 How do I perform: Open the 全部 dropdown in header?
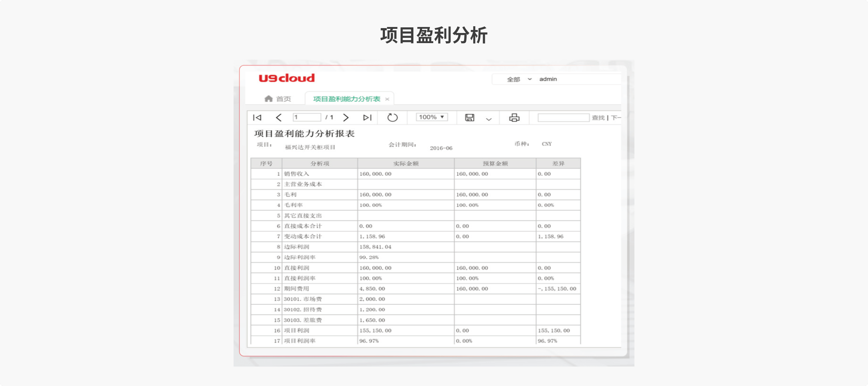(519, 79)
